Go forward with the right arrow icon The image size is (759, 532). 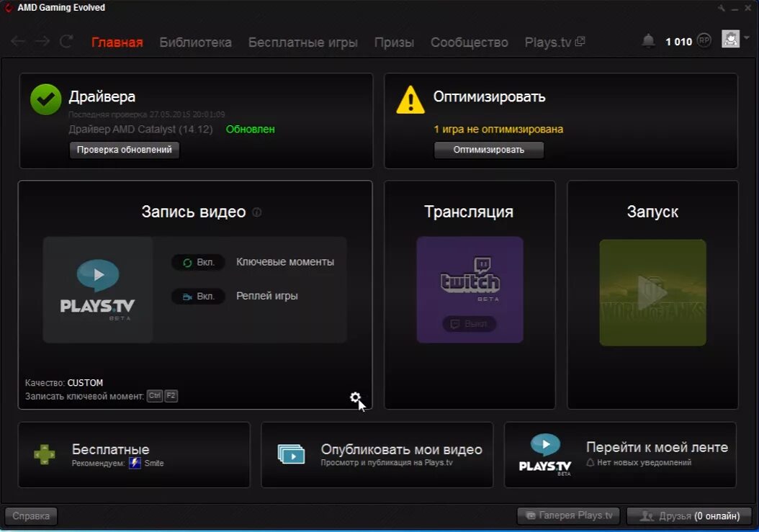click(42, 42)
